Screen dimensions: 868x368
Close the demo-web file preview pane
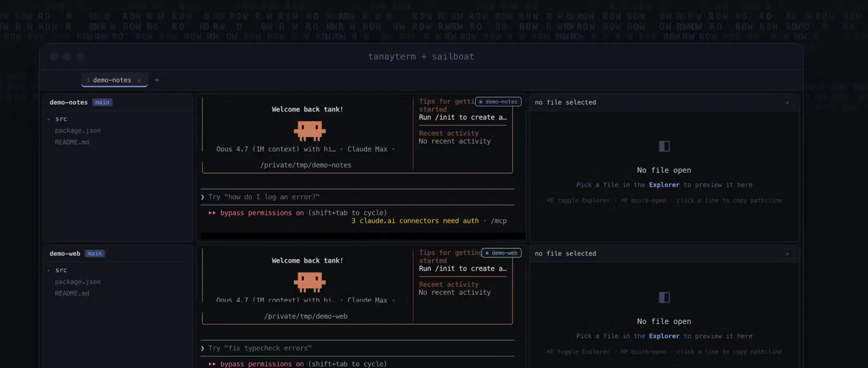click(787, 254)
